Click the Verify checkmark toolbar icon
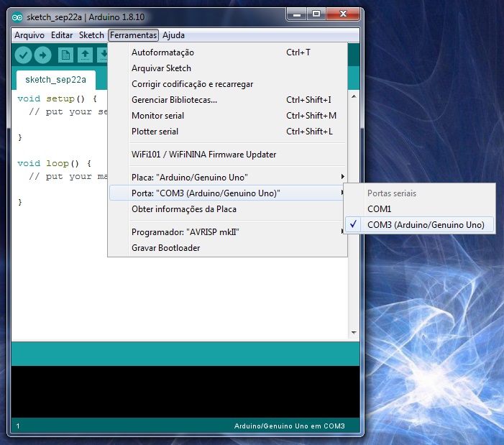Image resolution: width=504 pixels, height=445 pixels. point(24,55)
